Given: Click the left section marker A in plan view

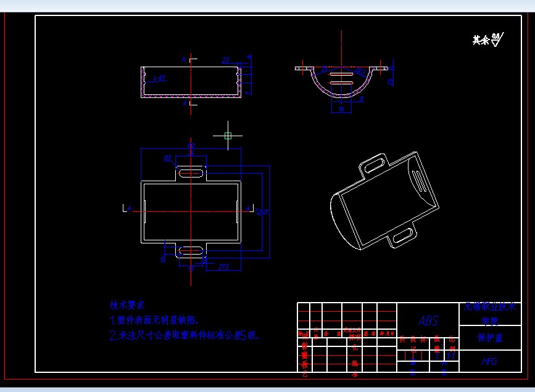Looking at the screenshot, I should click(128, 209).
